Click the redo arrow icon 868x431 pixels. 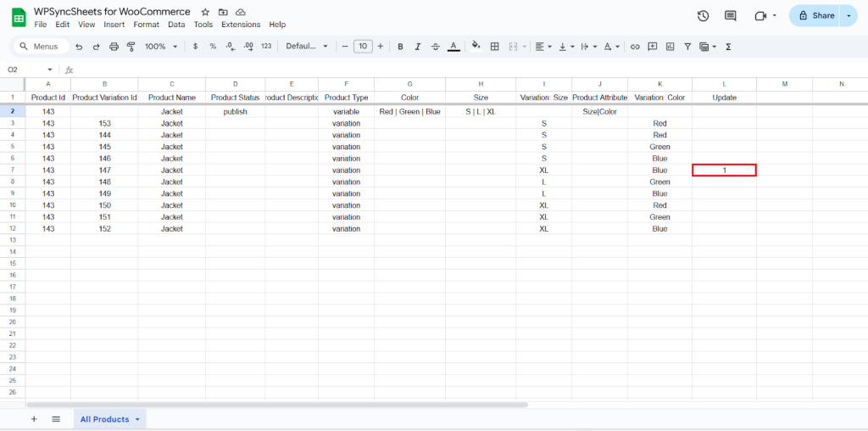tap(97, 47)
